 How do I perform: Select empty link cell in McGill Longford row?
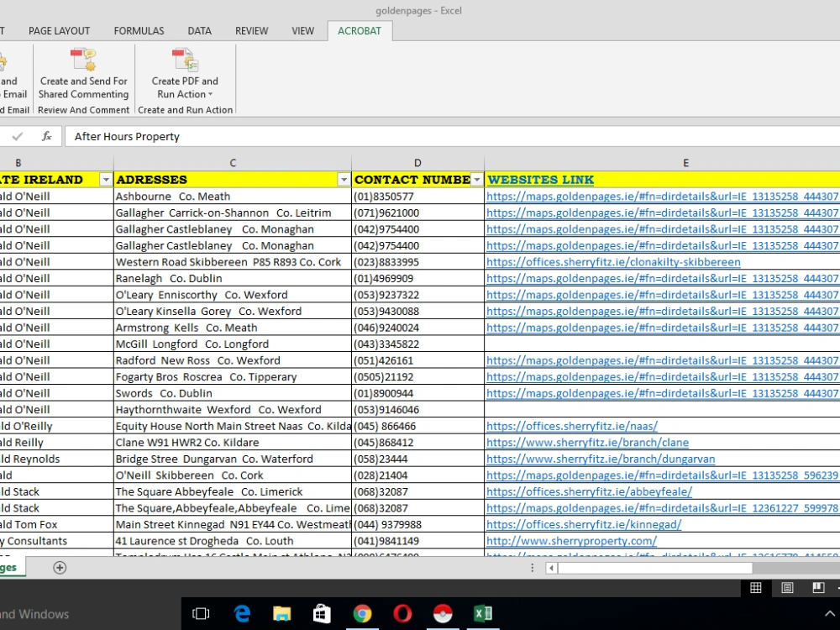point(662,344)
